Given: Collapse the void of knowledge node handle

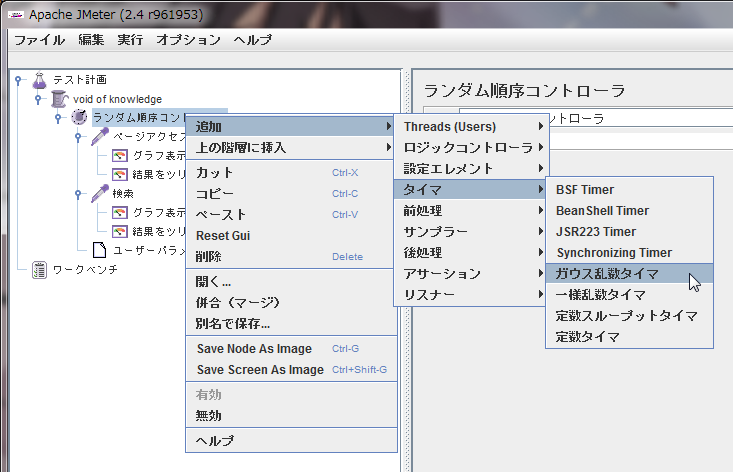Looking at the screenshot, I should click(x=38, y=99).
